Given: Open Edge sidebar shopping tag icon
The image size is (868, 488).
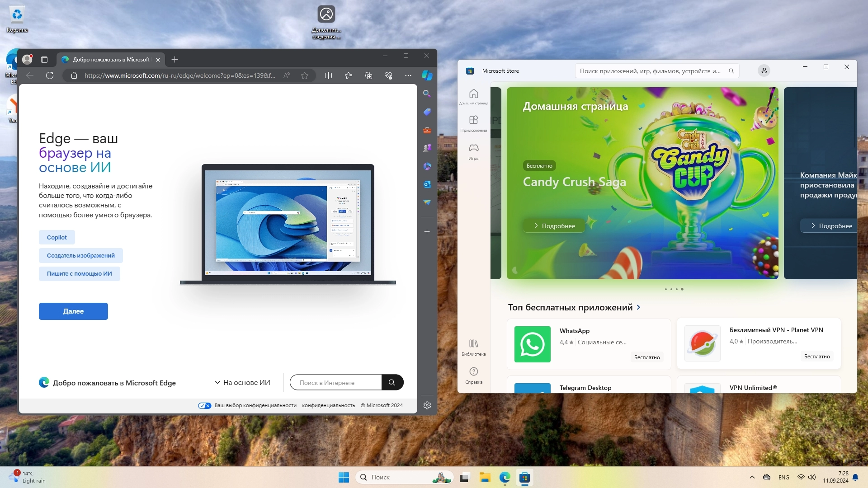Looking at the screenshot, I should pyautogui.click(x=427, y=112).
